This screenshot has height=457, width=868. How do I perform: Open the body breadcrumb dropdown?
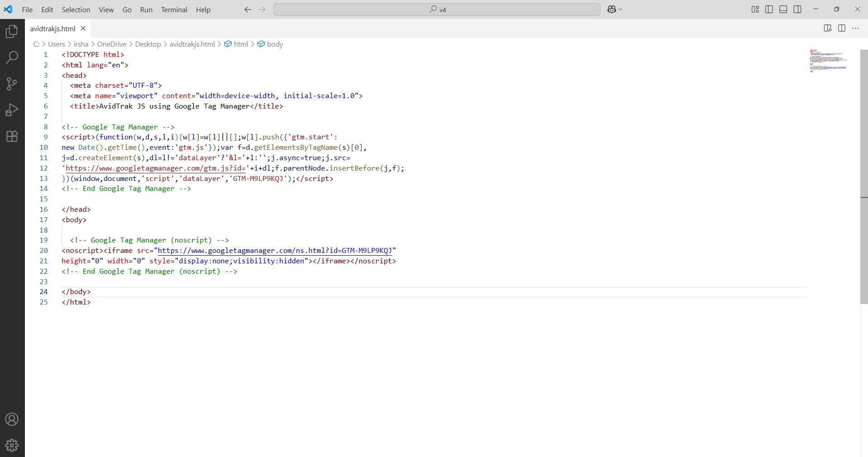click(275, 44)
